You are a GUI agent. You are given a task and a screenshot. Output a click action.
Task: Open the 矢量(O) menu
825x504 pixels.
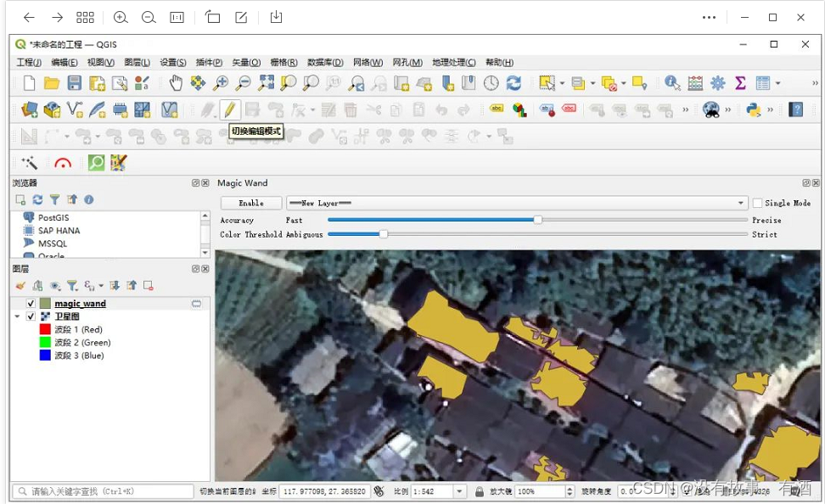pyautogui.click(x=246, y=63)
